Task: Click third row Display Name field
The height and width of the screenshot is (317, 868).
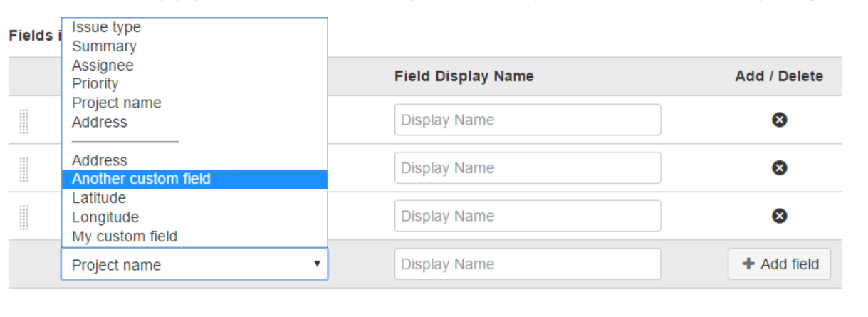Action: 527,215
